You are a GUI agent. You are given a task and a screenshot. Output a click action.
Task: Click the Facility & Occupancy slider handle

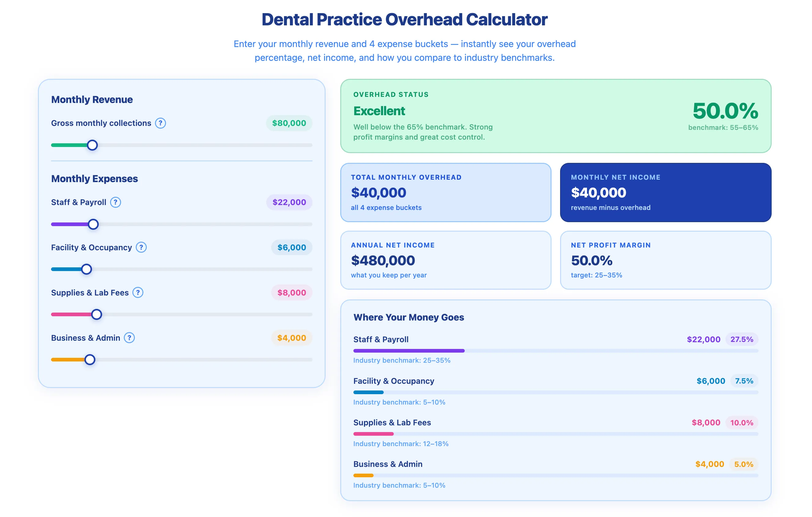click(87, 269)
